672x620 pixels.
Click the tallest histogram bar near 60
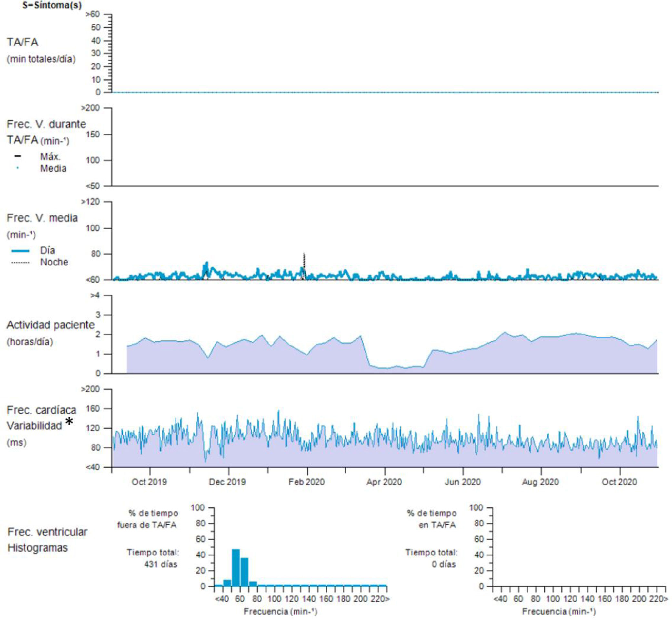coord(236,568)
